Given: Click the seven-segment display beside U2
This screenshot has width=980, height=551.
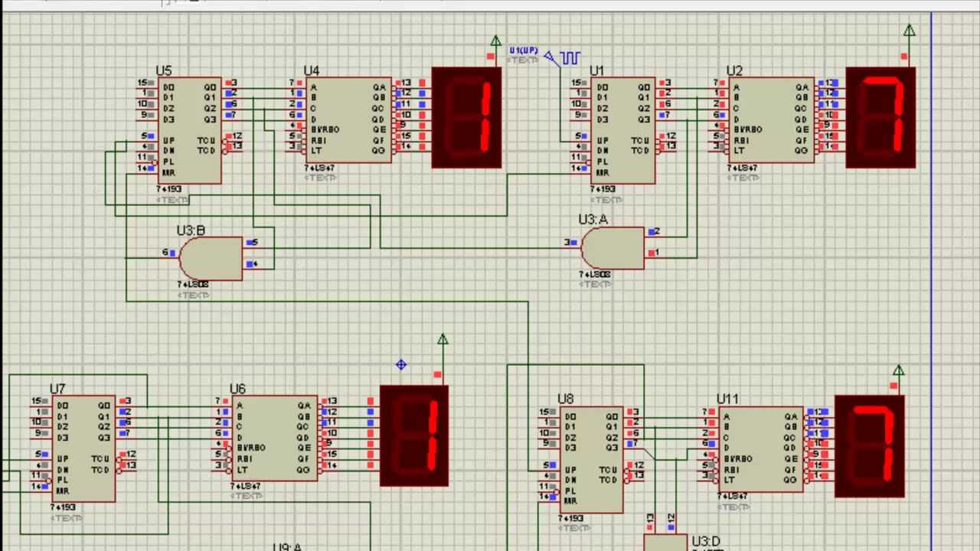Looking at the screenshot, I should [x=880, y=118].
